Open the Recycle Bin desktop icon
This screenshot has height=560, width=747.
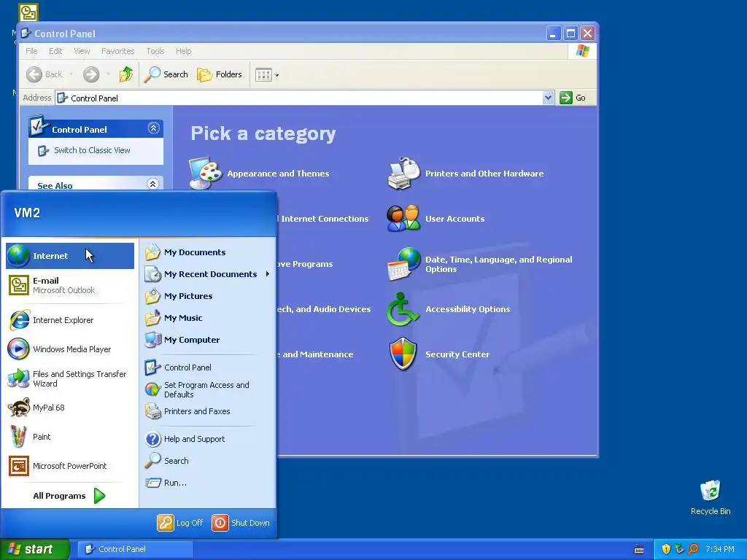[x=711, y=497]
